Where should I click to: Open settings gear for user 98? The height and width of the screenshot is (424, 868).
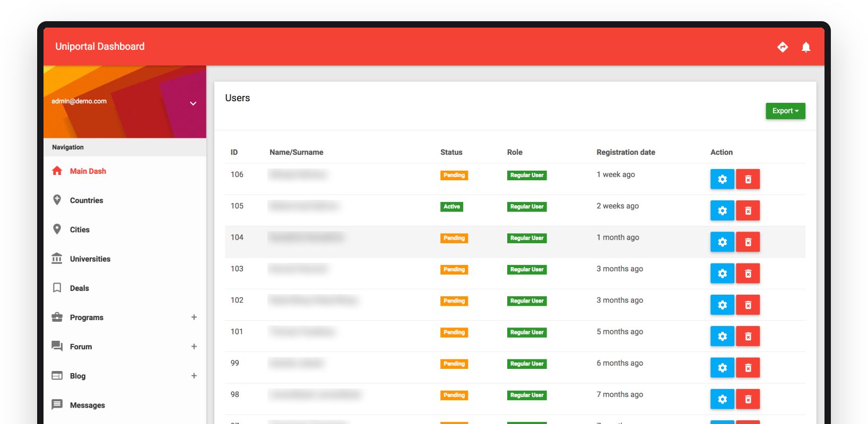(722, 399)
